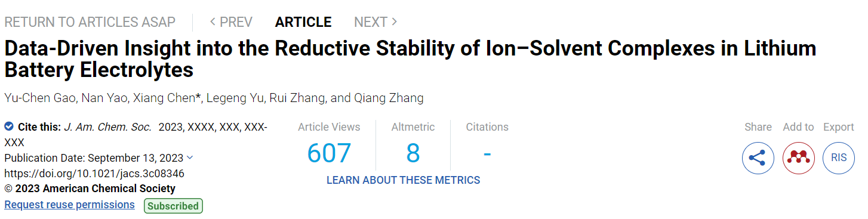This screenshot has width=868, height=219.
Task: Click the right chevron beside NEXT
Action: point(394,22)
